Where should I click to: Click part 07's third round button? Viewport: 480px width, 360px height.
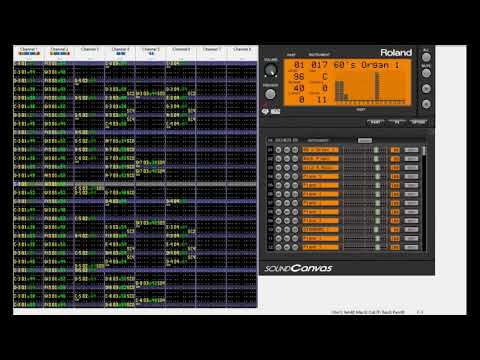click(x=295, y=203)
